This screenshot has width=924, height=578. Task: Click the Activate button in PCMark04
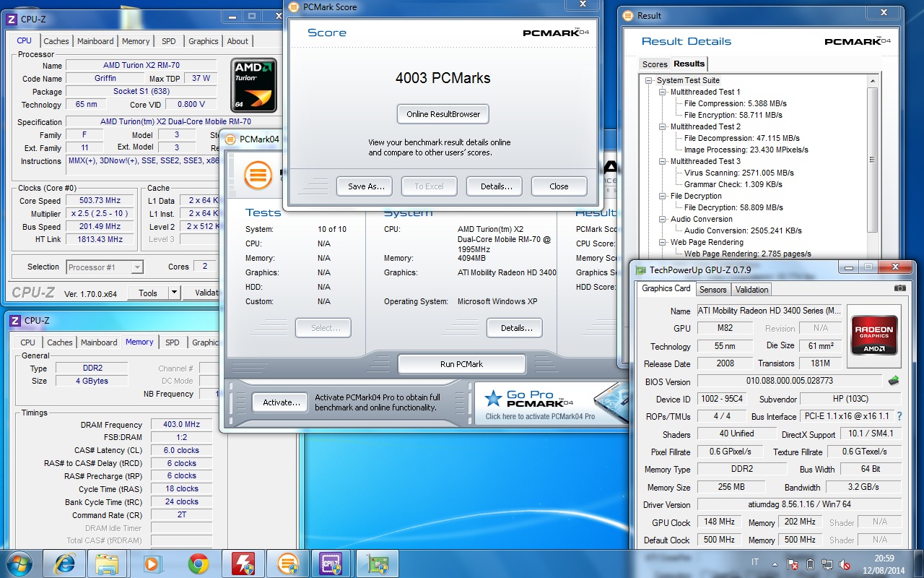click(x=282, y=402)
